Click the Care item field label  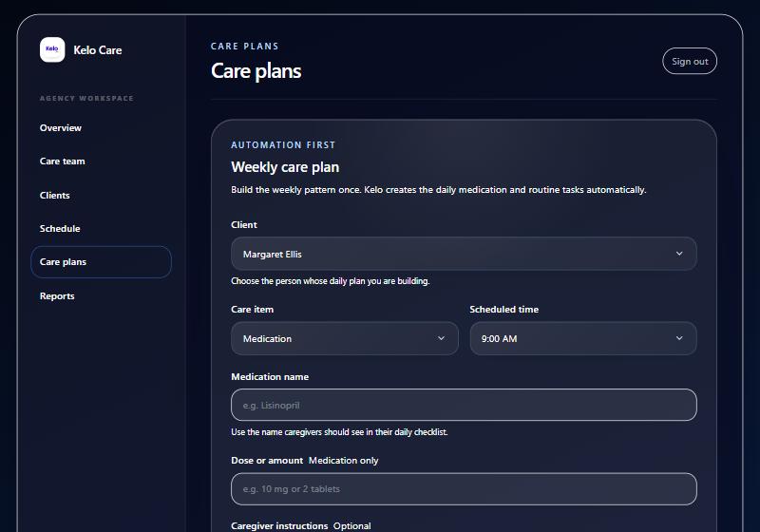click(252, 309)
